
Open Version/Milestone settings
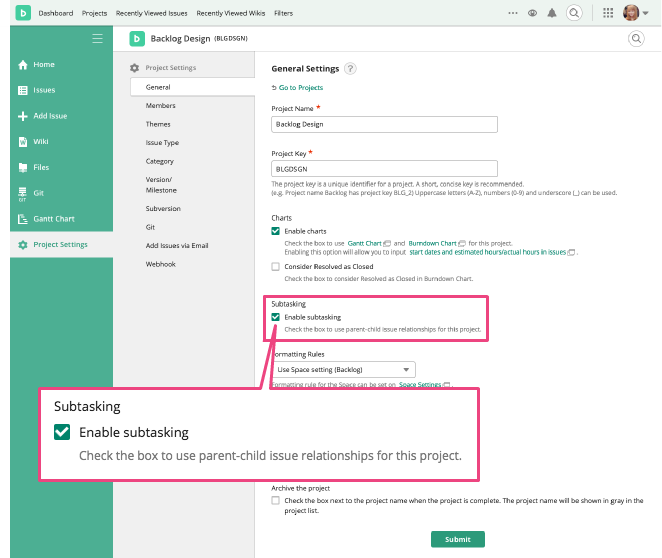coord(161,185)
